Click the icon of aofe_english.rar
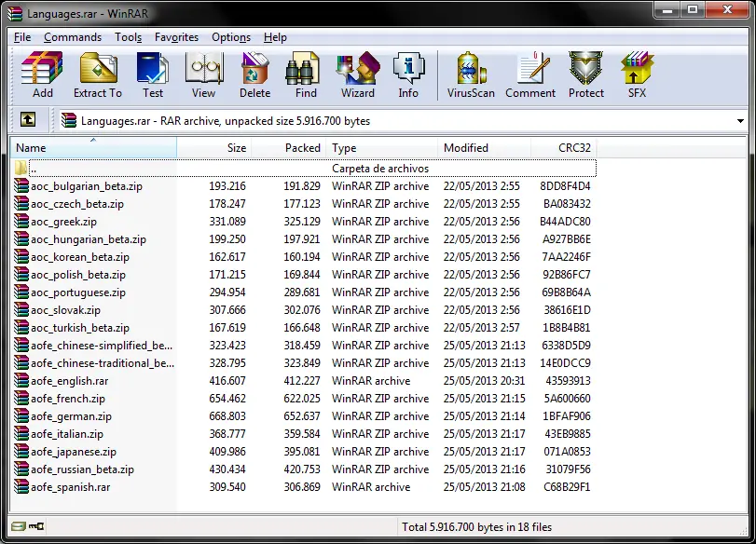Viewport: 756px width, 544px height. (21, 381)
